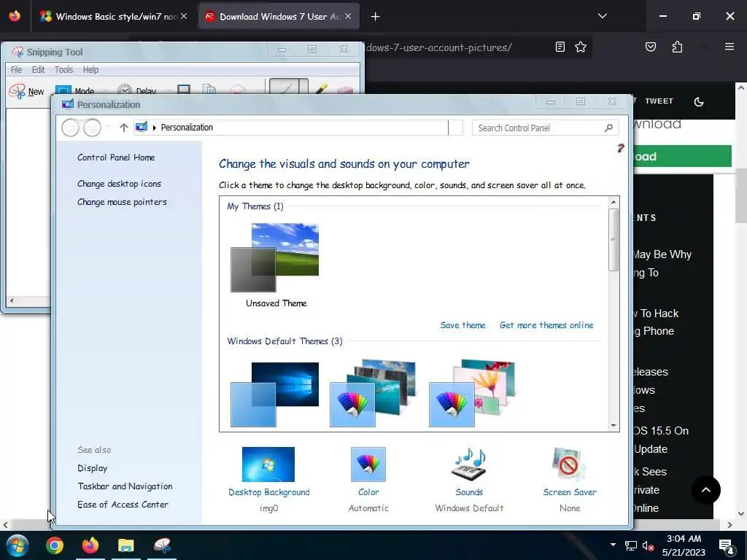747x560 pixels.
Task: Open Tools menu in Snipping Tool
Action: [x=64, y=70]
